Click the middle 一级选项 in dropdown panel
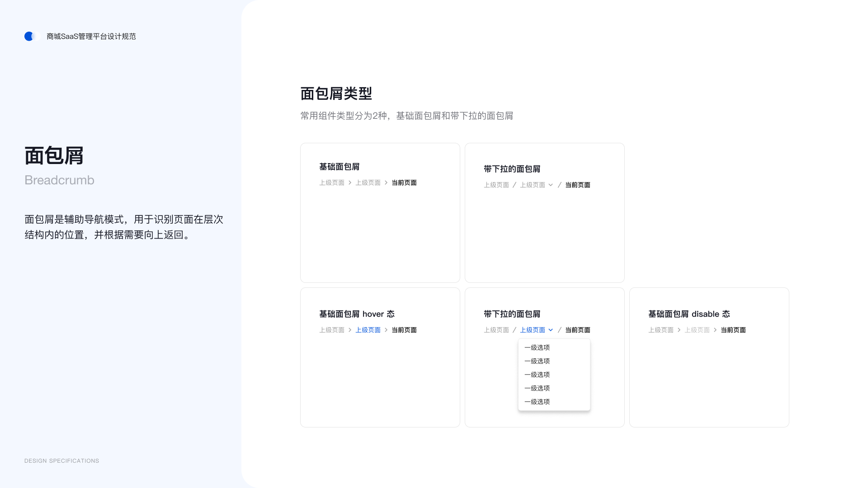The width and height of the screenshot is (868, 488). point(537,375)
